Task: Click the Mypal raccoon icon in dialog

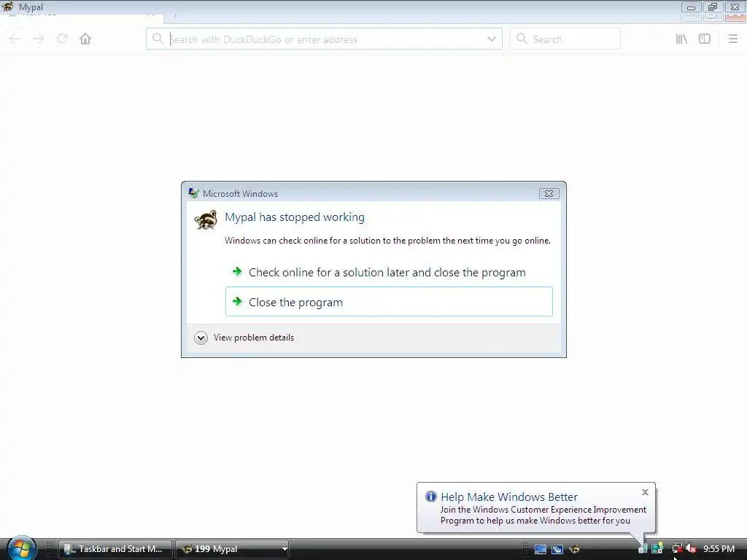Action: click(206, 220)
